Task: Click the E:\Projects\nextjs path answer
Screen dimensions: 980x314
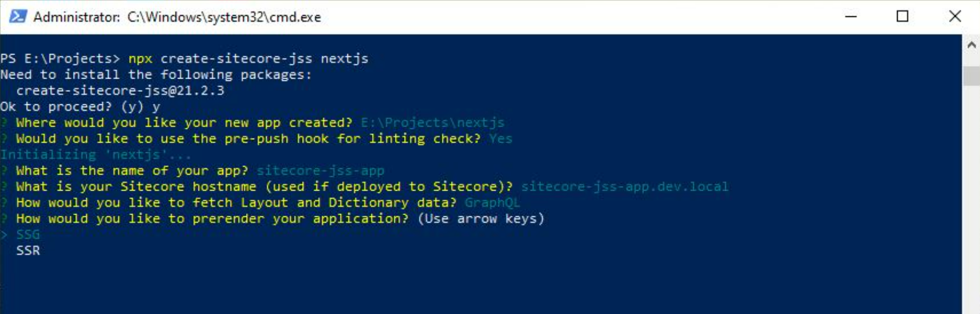Action: 432,122
